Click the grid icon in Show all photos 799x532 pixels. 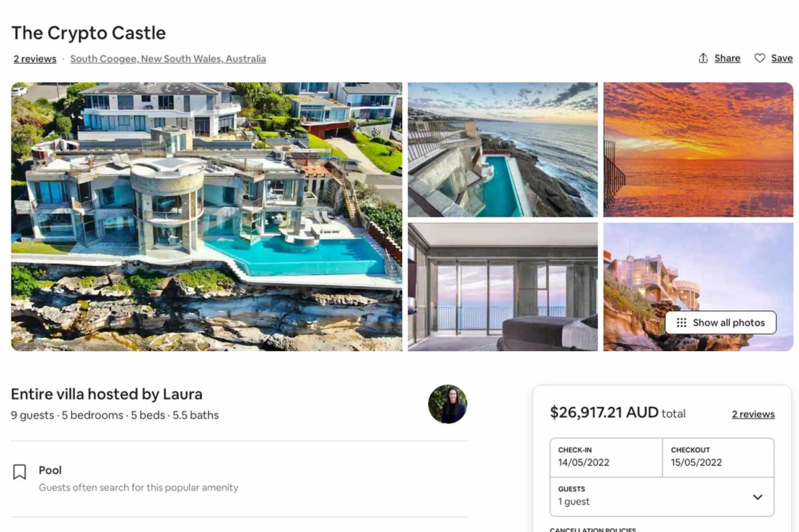tap(681, 323)
